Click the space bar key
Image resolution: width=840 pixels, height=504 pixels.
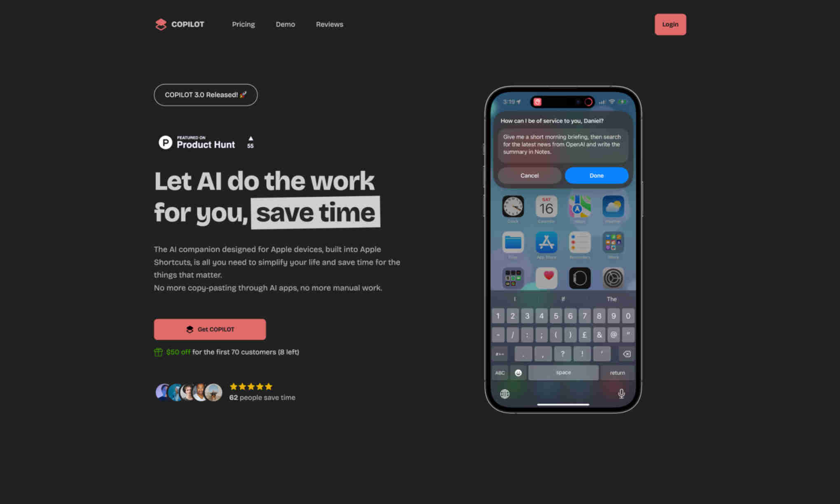pos(563,372)
